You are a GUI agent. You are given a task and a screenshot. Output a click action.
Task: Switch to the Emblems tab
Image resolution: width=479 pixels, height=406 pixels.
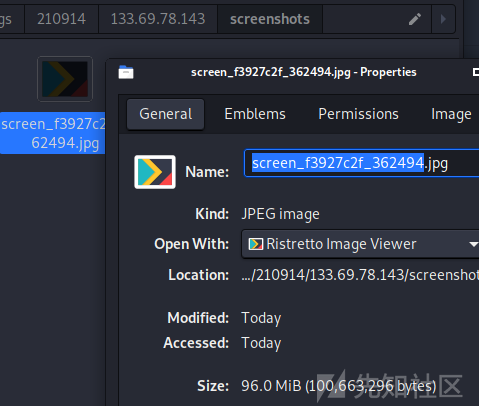click(x=255, y=114)
